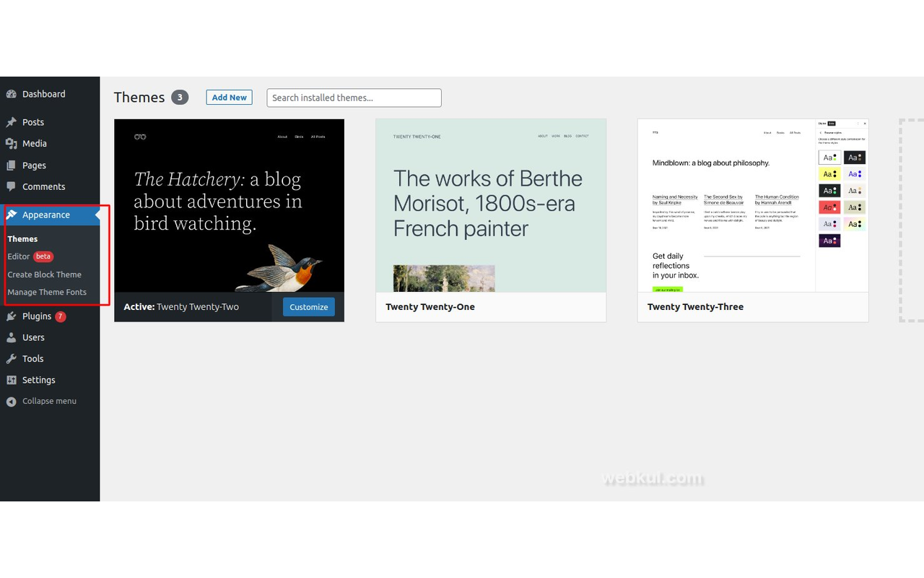Open the Settings label
Image resolution: width=924 pixels, height=578 pixels.
pyautogui.click(x=39, y=380)
